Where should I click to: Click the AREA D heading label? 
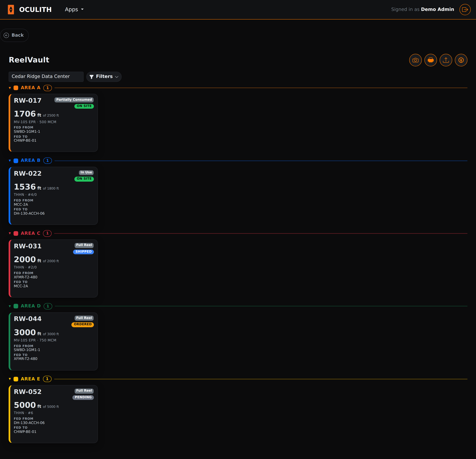[x=31, y=306]
